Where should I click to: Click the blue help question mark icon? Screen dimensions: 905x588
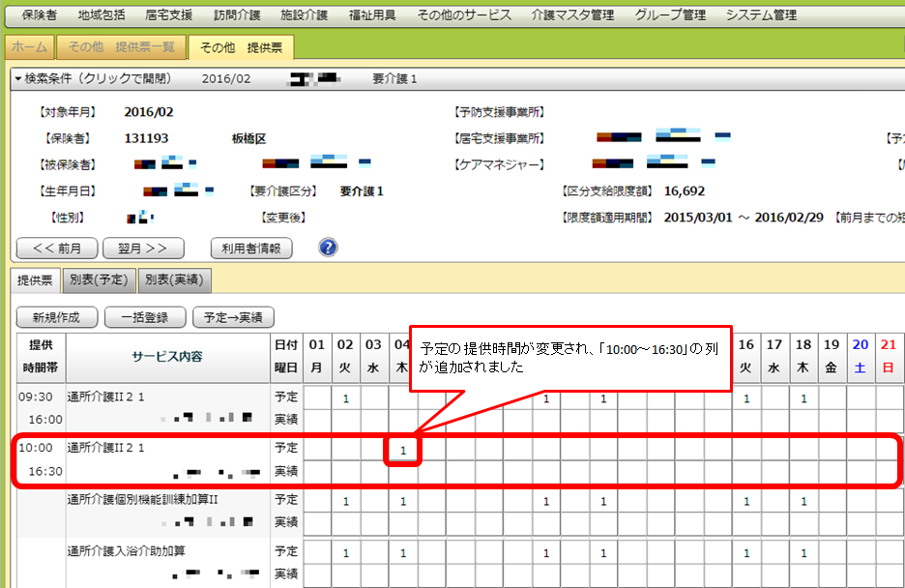pyautogui.click(x=328, y=248)
